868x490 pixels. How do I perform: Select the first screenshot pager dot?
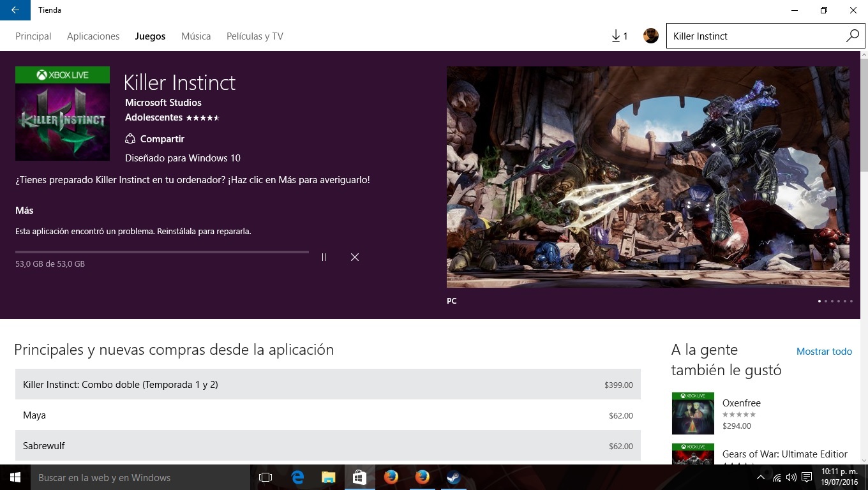pyautogui.click(x=819, y=301)
